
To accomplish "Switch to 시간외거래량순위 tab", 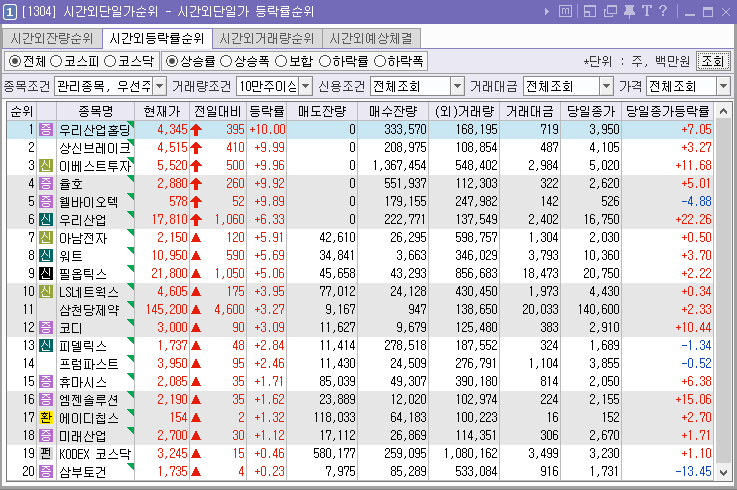I will coord(267,39).
